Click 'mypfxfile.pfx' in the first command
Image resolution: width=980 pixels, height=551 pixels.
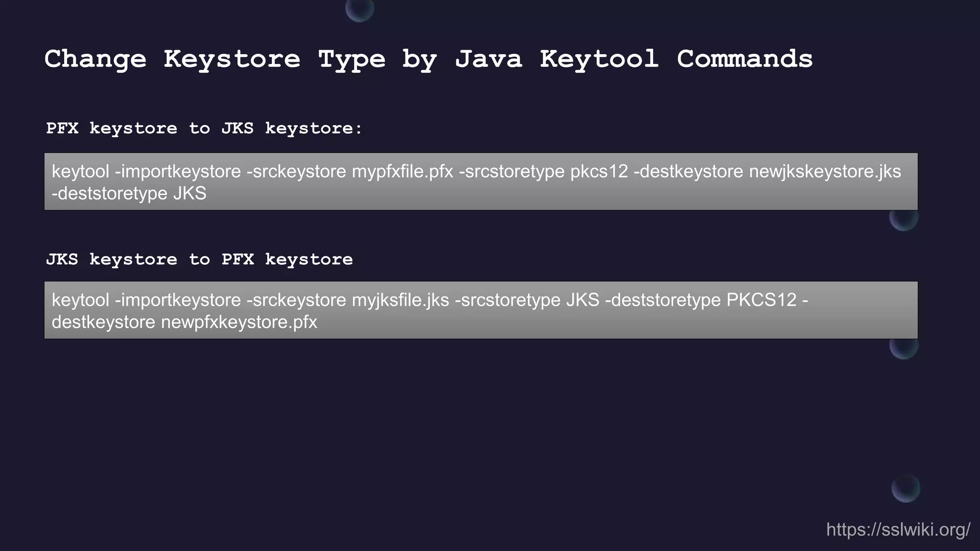click(402, 171)
